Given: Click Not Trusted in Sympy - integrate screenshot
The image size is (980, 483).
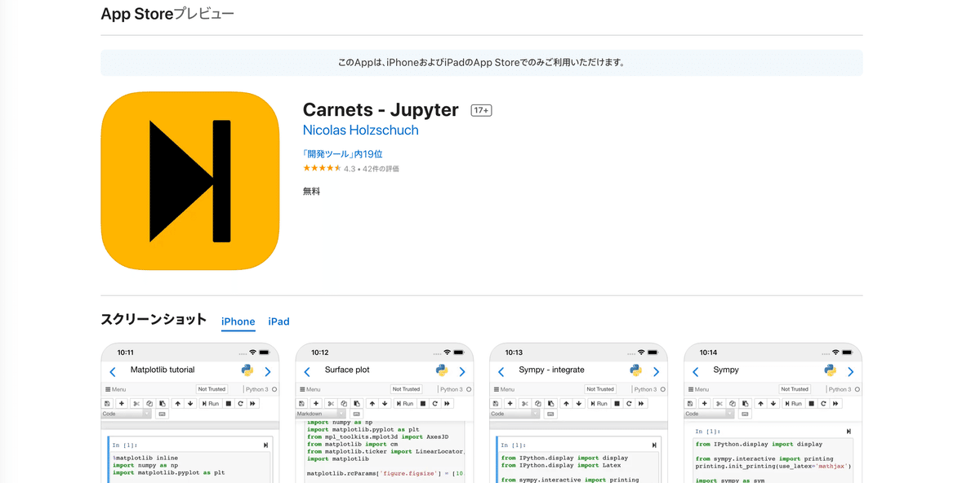Looking at the screenshot, I should coord(600,389).
